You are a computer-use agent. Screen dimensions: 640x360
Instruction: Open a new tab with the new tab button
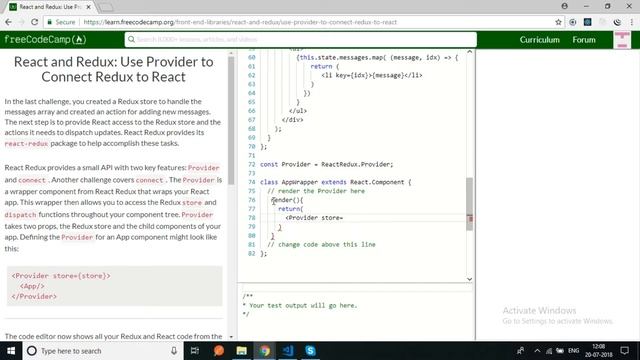click(x=106, y=7)
